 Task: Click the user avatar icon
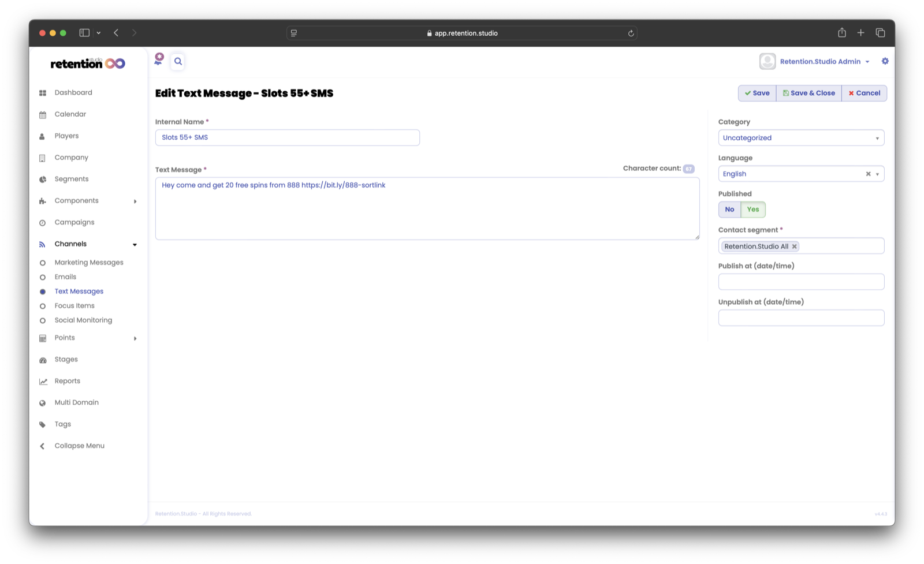tap(767, 61)
